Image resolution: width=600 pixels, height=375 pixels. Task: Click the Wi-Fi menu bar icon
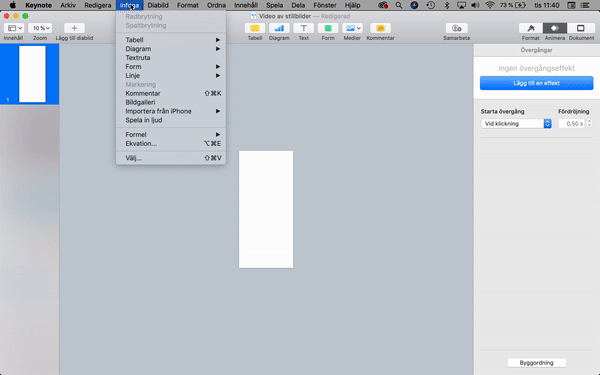[490, 5]
